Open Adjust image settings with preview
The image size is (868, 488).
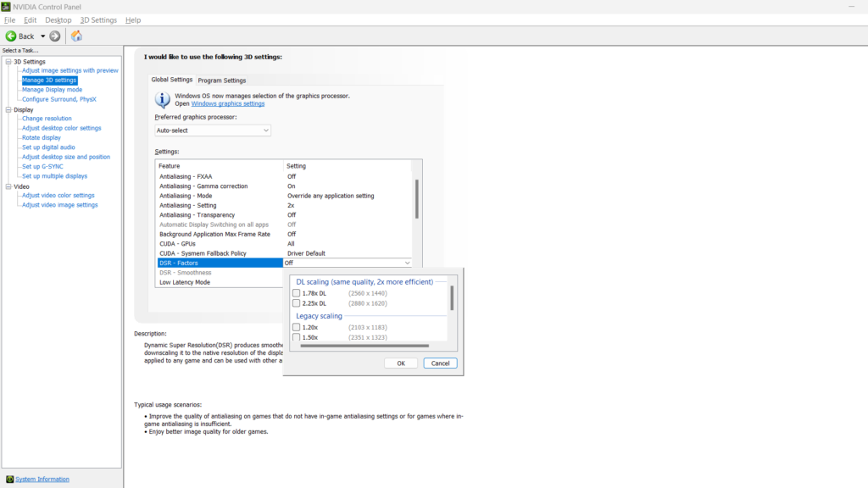pos(69,70)
